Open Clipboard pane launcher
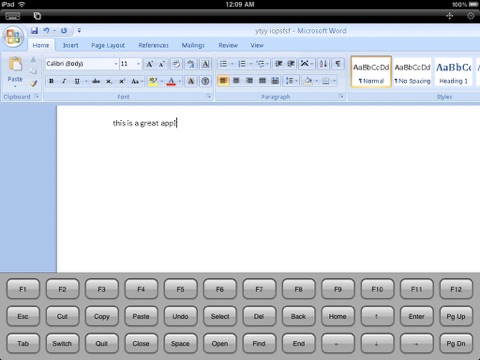 pos(37,96)
